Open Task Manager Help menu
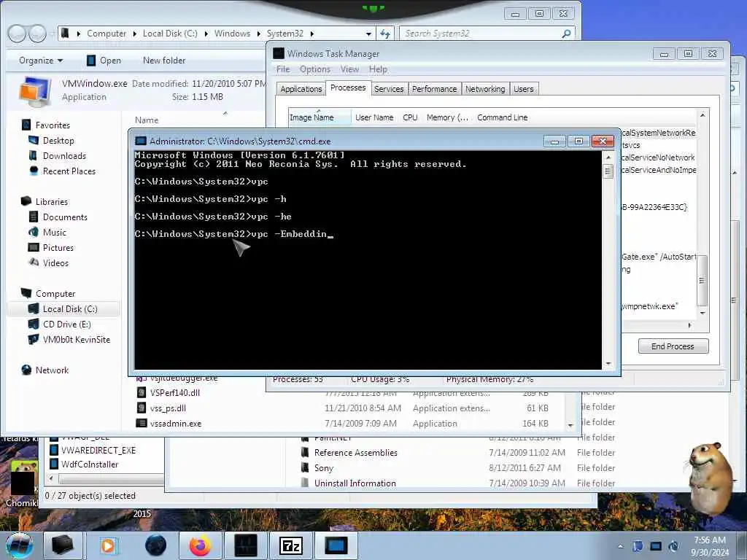 (378, 69)
